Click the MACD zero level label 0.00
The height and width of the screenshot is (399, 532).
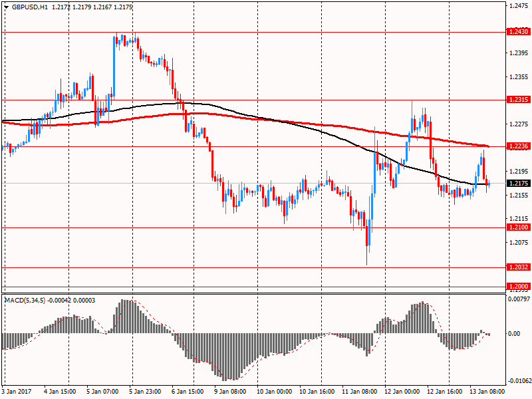pos(514,334)
